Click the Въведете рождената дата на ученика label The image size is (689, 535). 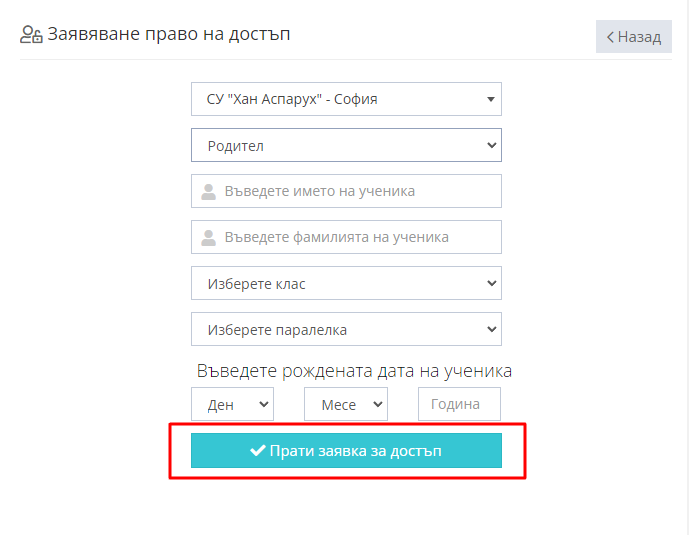[354, 371]
